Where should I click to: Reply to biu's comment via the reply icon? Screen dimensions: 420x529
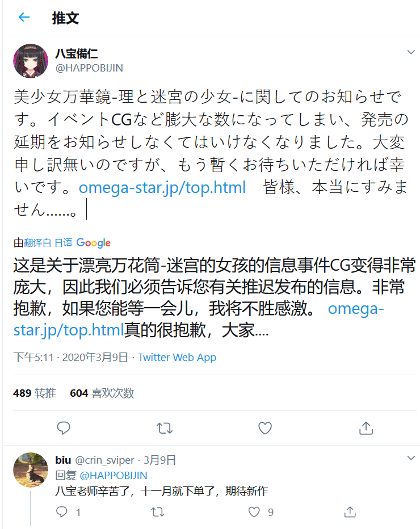point(62,513)
